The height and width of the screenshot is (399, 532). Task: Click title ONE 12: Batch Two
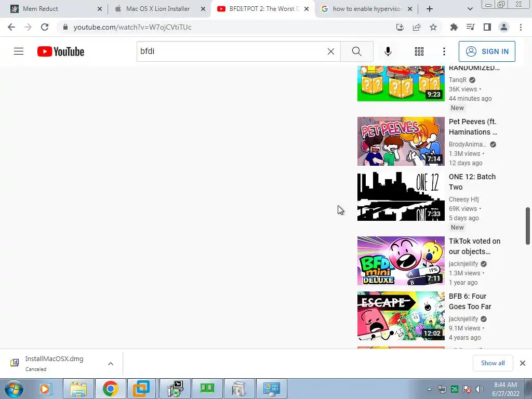click(472, 182)
